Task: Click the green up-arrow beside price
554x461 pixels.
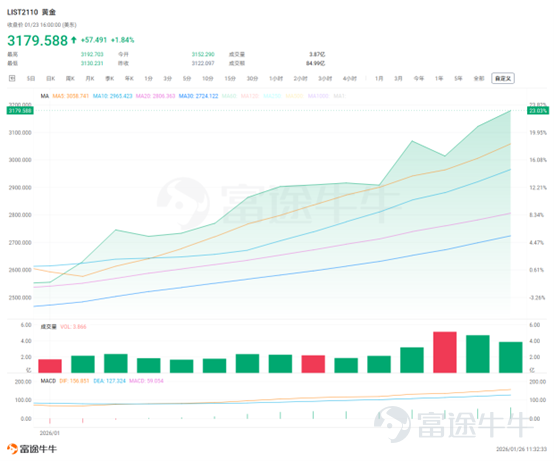Action: tap(73, 40)
